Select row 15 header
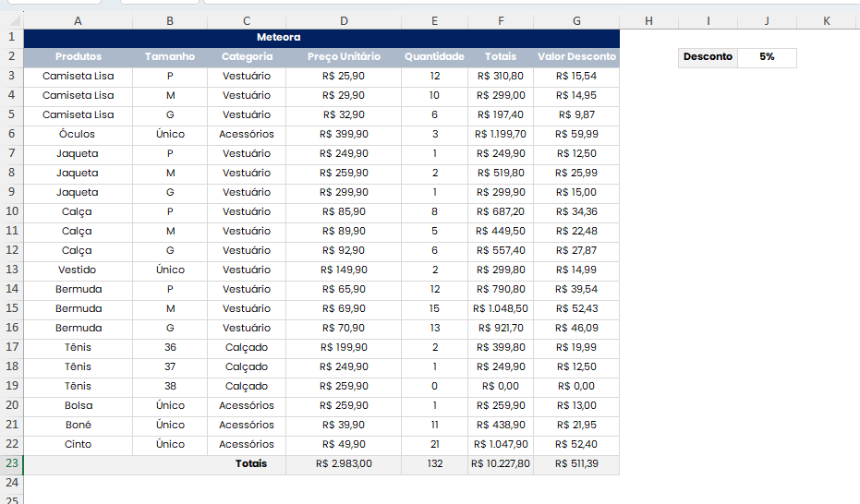 pos(11,308)
